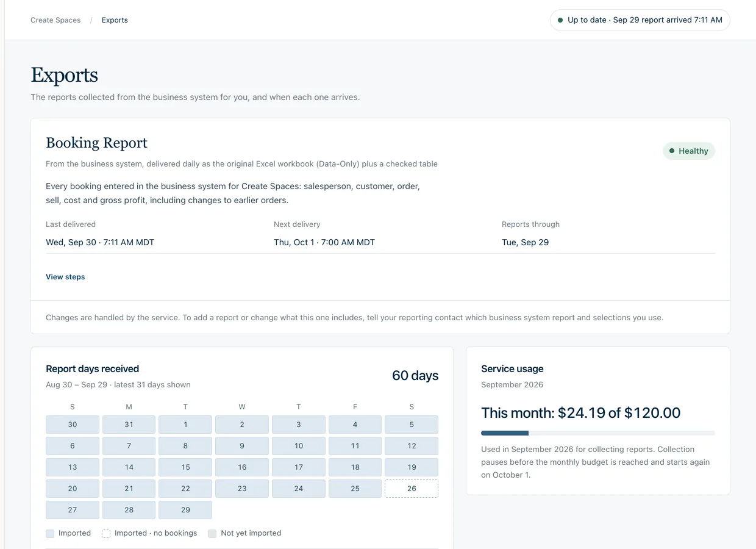
Task: Click the Last delivered value Wed, Sep 30
Action: [100, 242]
